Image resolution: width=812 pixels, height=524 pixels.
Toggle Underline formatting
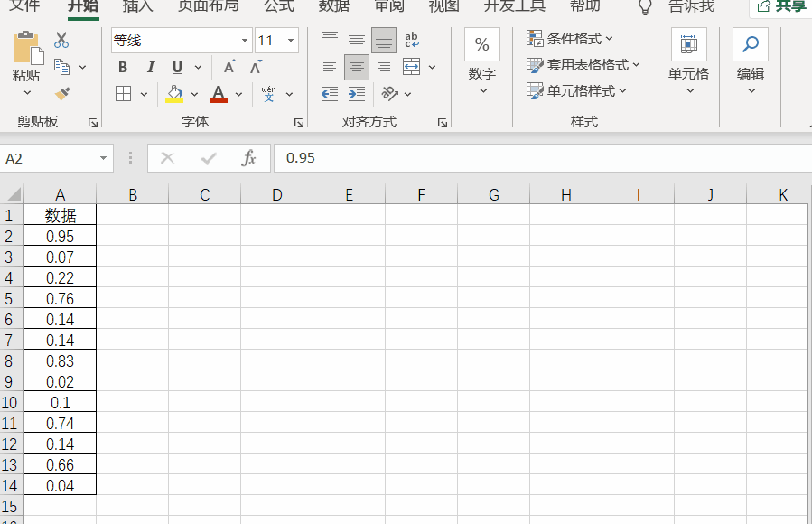[x=177, y=68]
